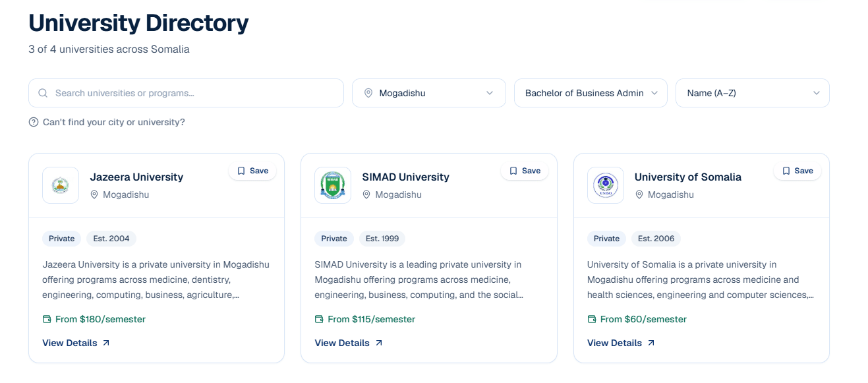The image size is (868, 383).
Task: Open the Bachelor of Business Admin program dropdown
Action: tap(591, 93)
